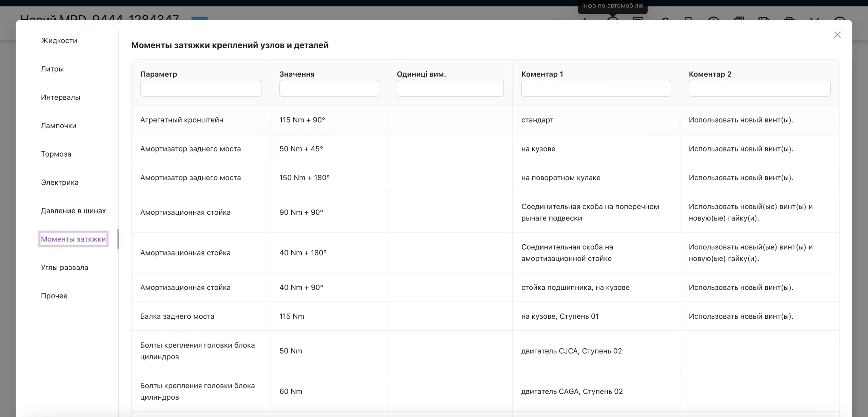Screen dimensions: 868x417
Task: Click value 40 Nm + 90°
Action: [x=301, y=287]
